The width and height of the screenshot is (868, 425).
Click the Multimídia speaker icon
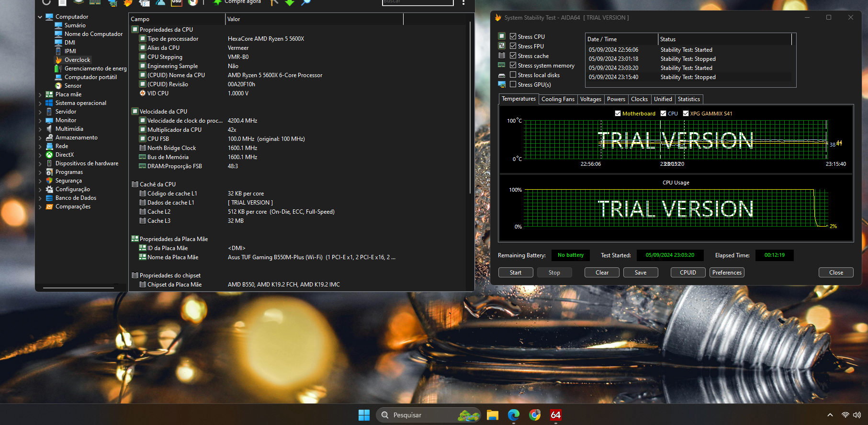[x=49, y=129]
